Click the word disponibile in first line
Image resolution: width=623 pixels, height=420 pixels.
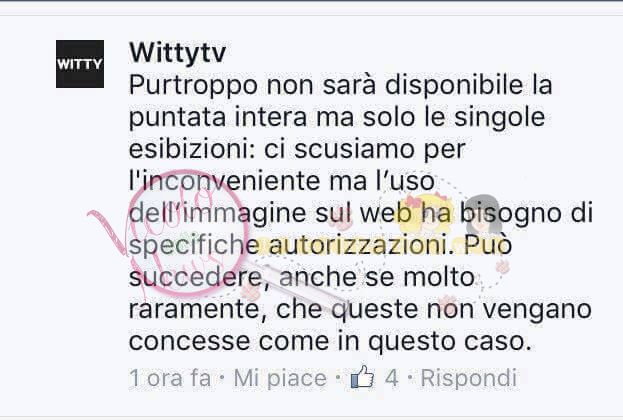tap(454, 86)
